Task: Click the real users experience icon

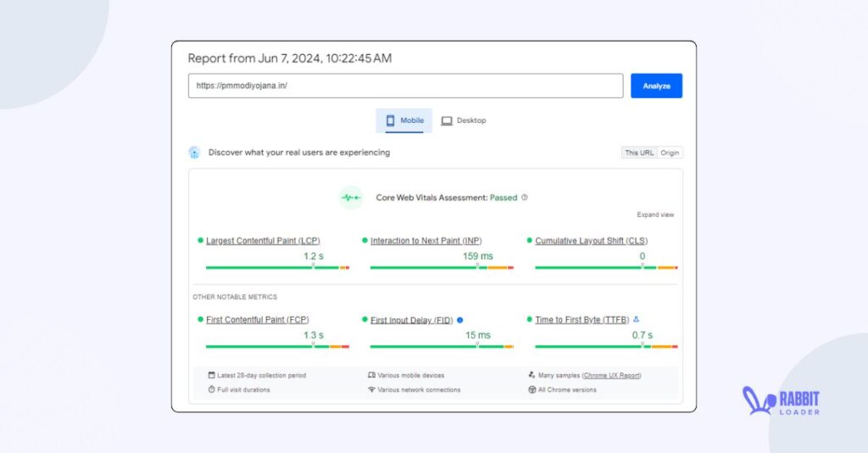Action: click(194, 152)
